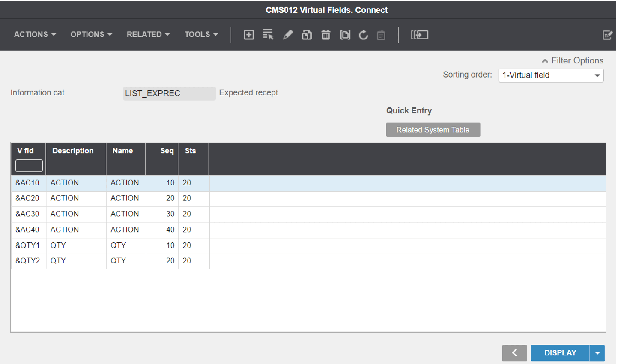This screenshot has height=364, width=618.
Task: Click the Create new record icon
Action: tap(248, 35)
